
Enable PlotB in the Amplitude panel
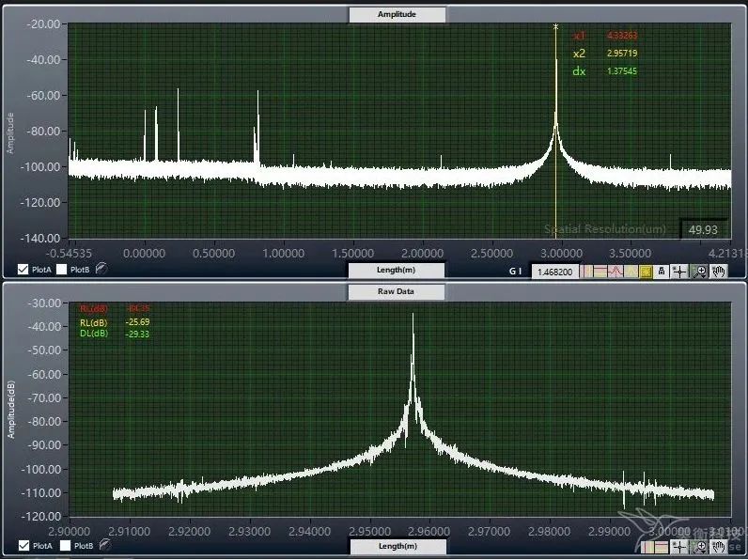[62, 269]
